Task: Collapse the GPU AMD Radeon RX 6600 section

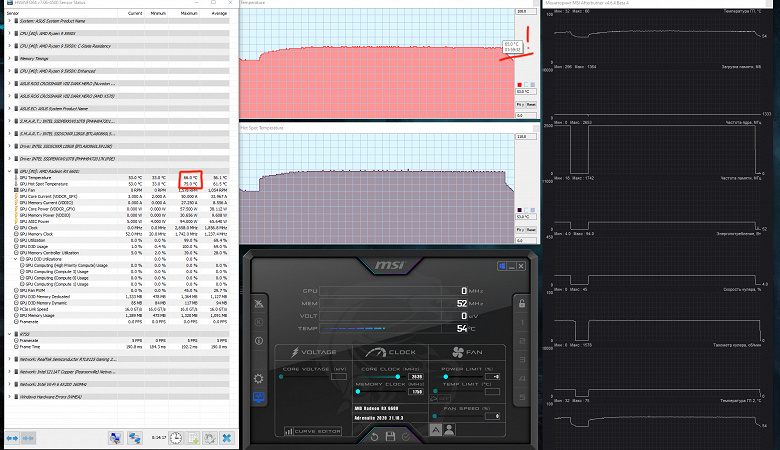Action: 9,171
